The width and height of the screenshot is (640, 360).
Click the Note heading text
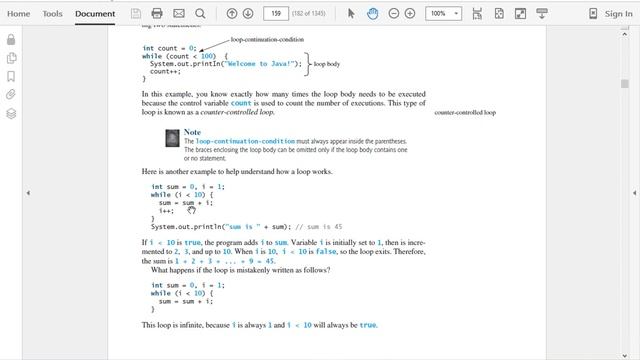(192, 132)
